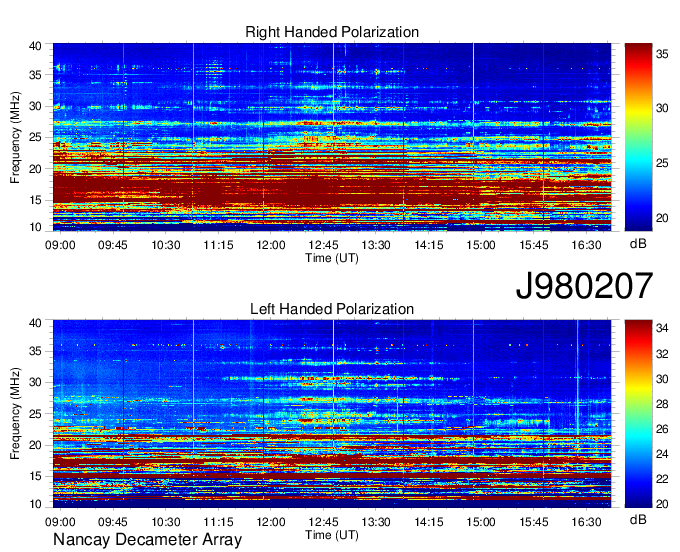The height and width of the screenshot is (552, 680).
Task: Click "40" frequency tick of Right Handed plot
Action: pyautogui.click(x=35, y=46)
